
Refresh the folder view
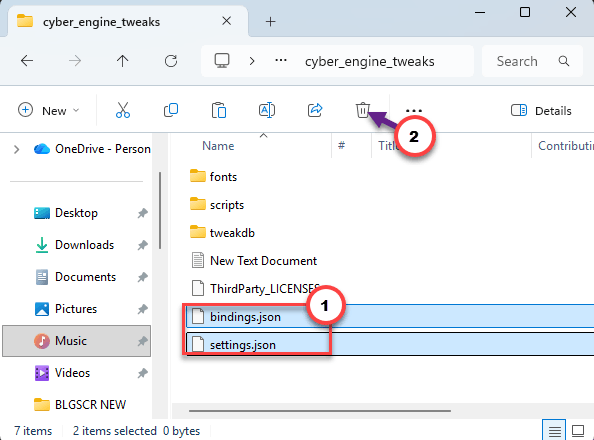coord(171,61)
